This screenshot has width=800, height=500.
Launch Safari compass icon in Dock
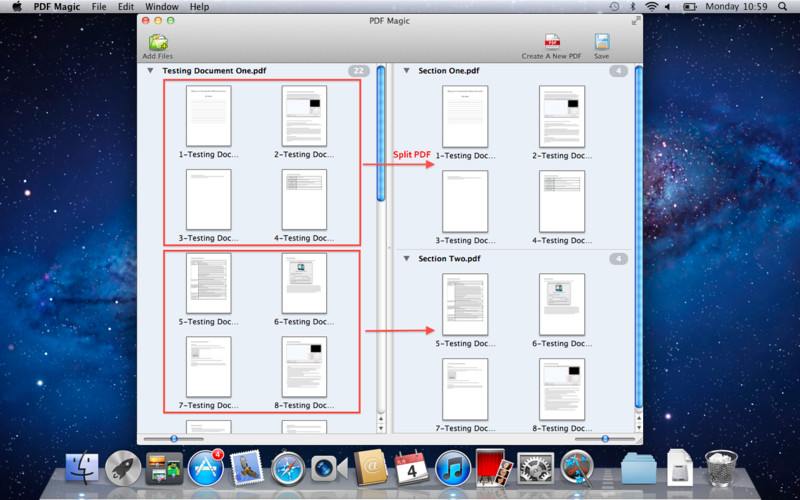[288, 468]
